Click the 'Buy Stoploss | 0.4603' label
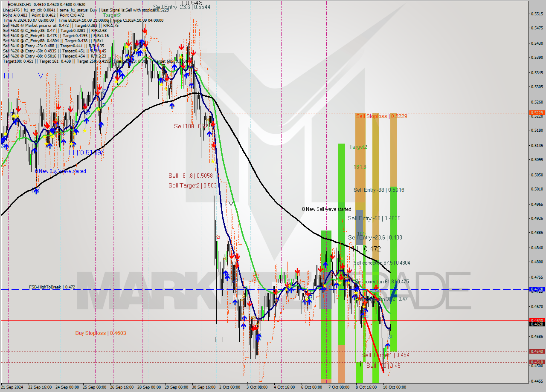The width and height of the screenshot is (546, 392). coord(101,333)
